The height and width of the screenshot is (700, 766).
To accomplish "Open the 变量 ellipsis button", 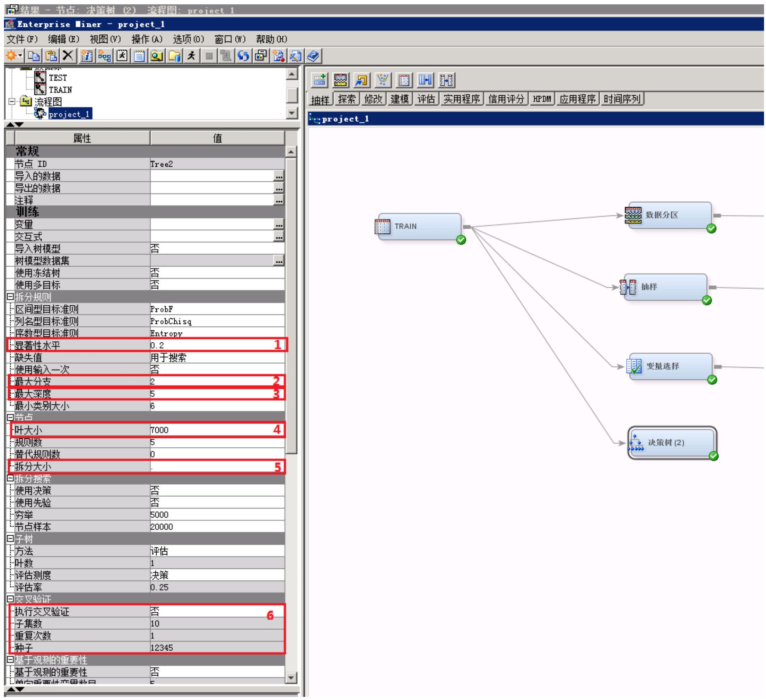I will [x=279, y=225].
